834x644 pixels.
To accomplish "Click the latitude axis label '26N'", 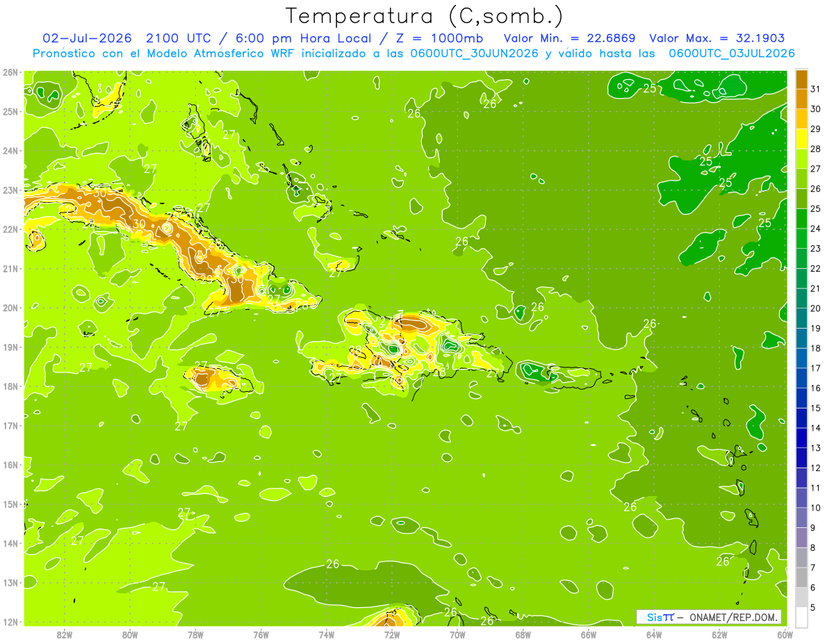I will (x=10, y=72).
